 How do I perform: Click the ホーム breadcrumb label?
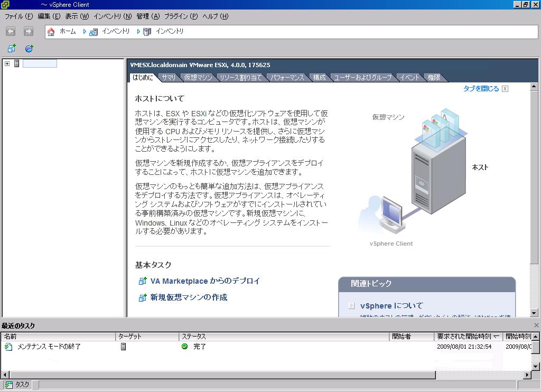pyautogui.click(x=68, y=31)
